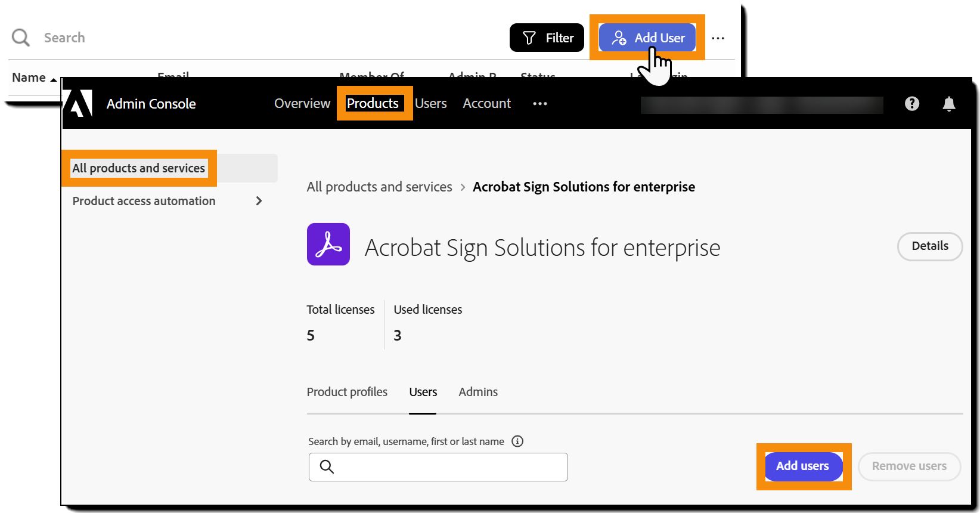This screenshot has height=513, width=980.
Task: Switch to the Admins tab
Action: pos(478,392)
